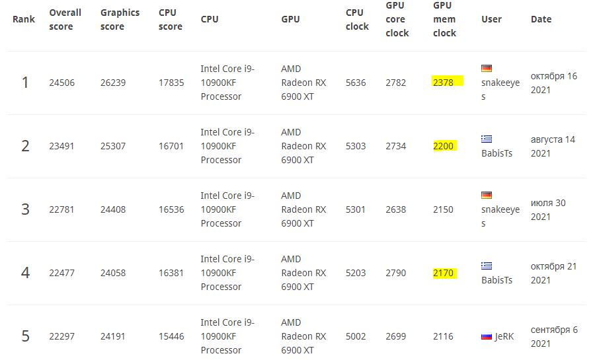Screen dimensions: 597x364
Task: Open the BabisTs profile in rank 2 row
Action: (x=497, y=153)
